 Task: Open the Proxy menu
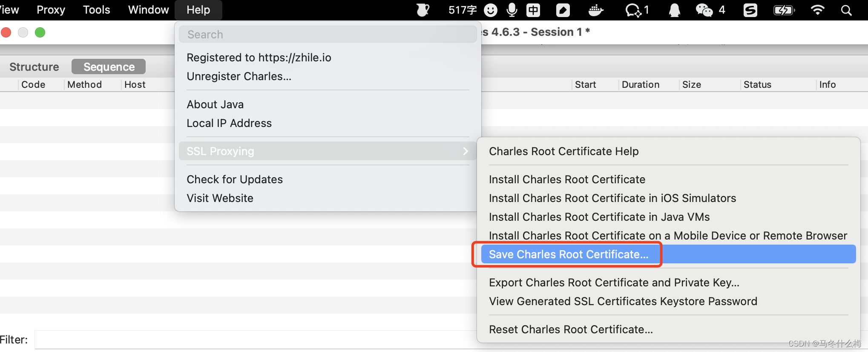tap(51, 10)
